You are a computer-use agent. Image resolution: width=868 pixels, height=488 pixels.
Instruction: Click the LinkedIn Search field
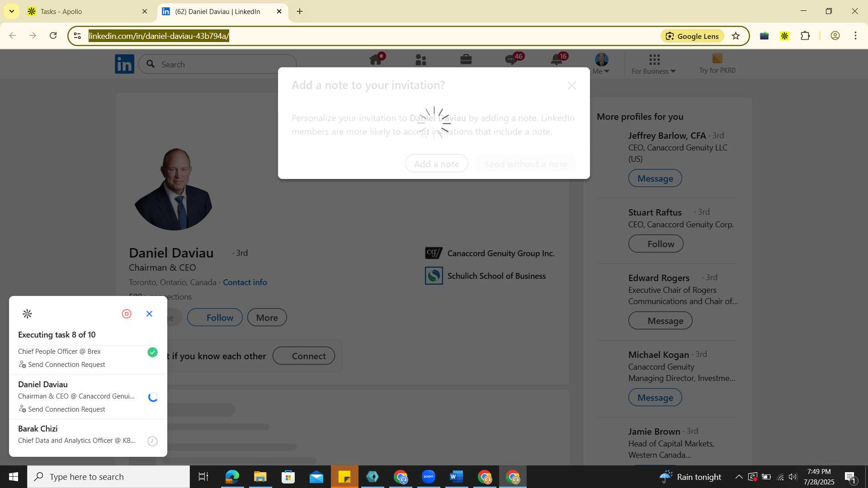217,64
